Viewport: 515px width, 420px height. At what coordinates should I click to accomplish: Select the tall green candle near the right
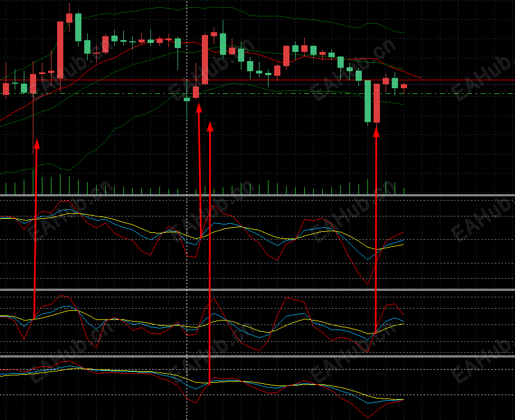tap(367, 101)
